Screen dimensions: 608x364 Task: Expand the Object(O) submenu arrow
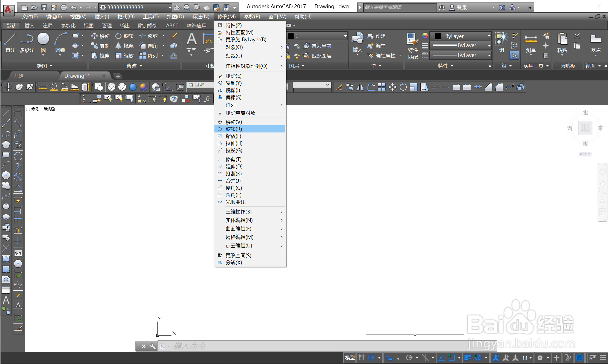pos(282,47)
